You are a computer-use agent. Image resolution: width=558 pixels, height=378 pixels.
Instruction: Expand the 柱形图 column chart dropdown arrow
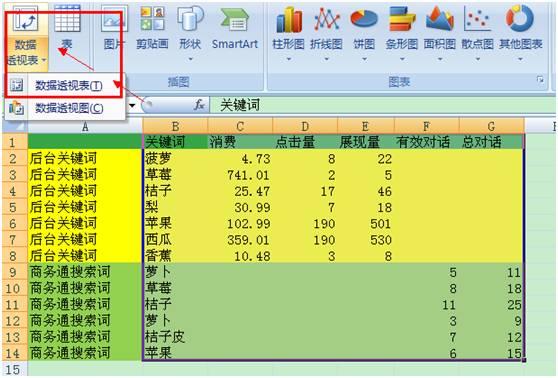point(289,59)
